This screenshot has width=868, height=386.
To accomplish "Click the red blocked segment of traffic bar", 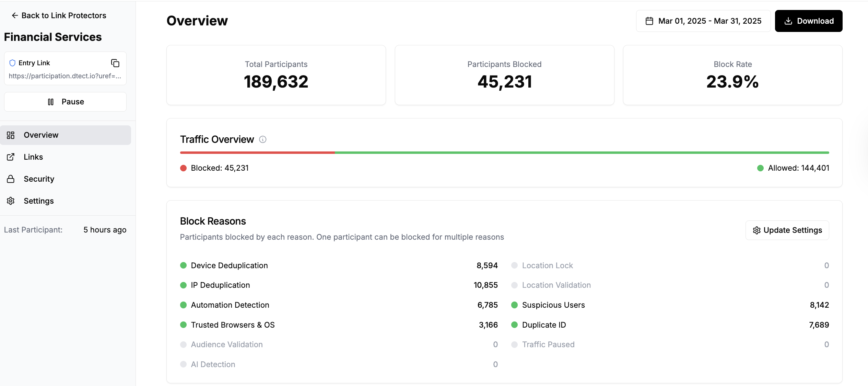I will pyautogui.click(x=257, y=152).
